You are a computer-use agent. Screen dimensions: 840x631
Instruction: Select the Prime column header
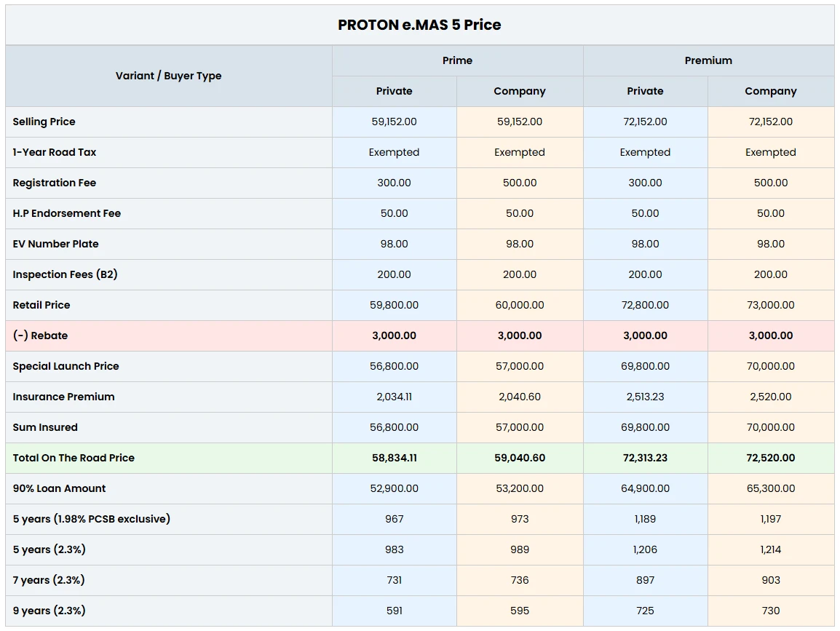point(457,60)
